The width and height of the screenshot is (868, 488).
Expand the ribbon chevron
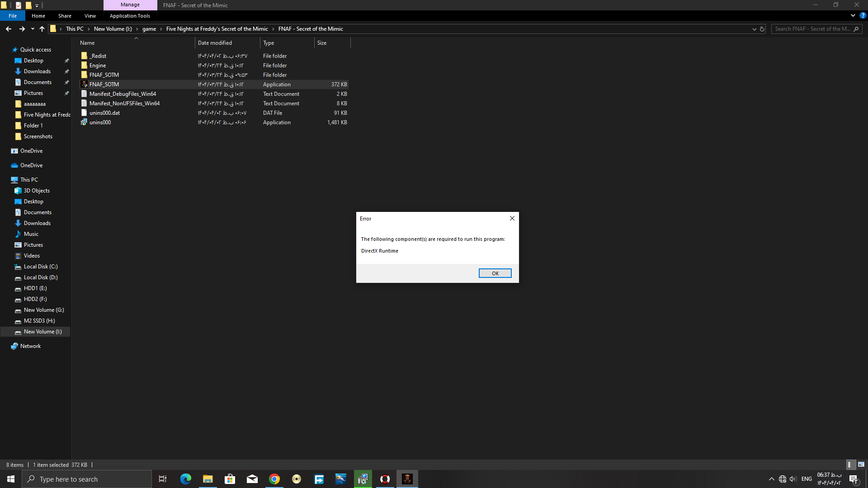point(853,15)
